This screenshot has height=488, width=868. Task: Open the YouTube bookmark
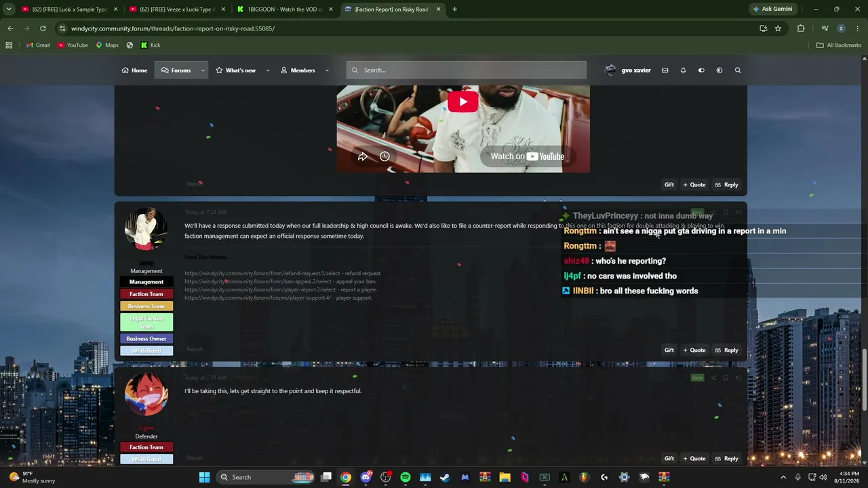point(73,45)
